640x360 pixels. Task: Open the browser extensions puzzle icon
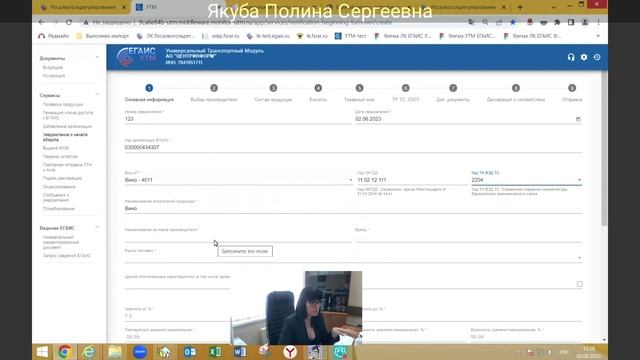click(x=557, y=22)
